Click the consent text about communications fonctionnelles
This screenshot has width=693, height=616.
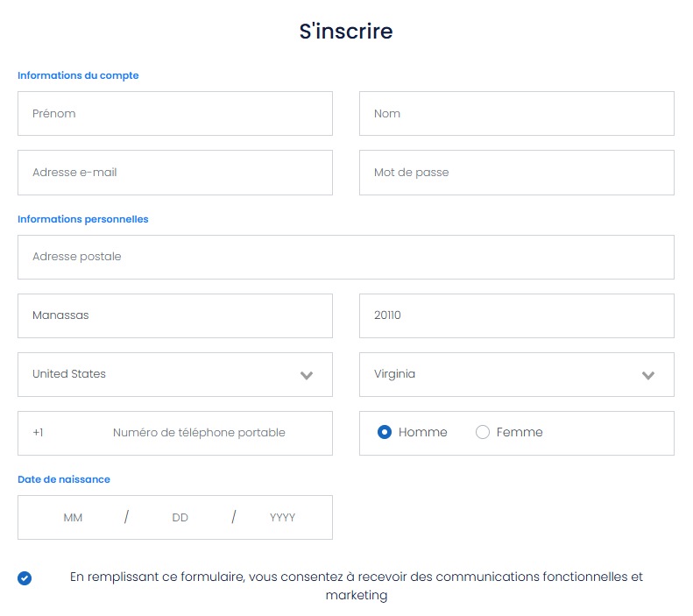(x=357, y=586)
